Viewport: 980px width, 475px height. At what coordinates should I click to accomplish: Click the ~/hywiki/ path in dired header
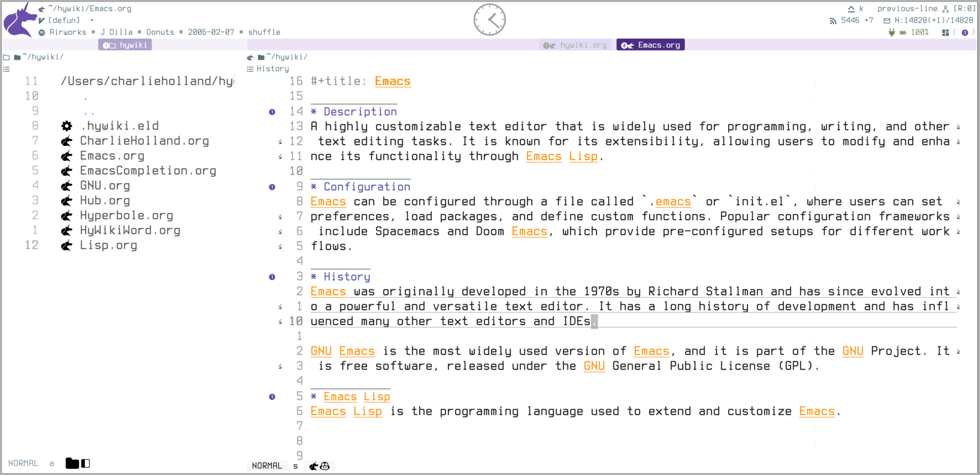click(43, 57)
